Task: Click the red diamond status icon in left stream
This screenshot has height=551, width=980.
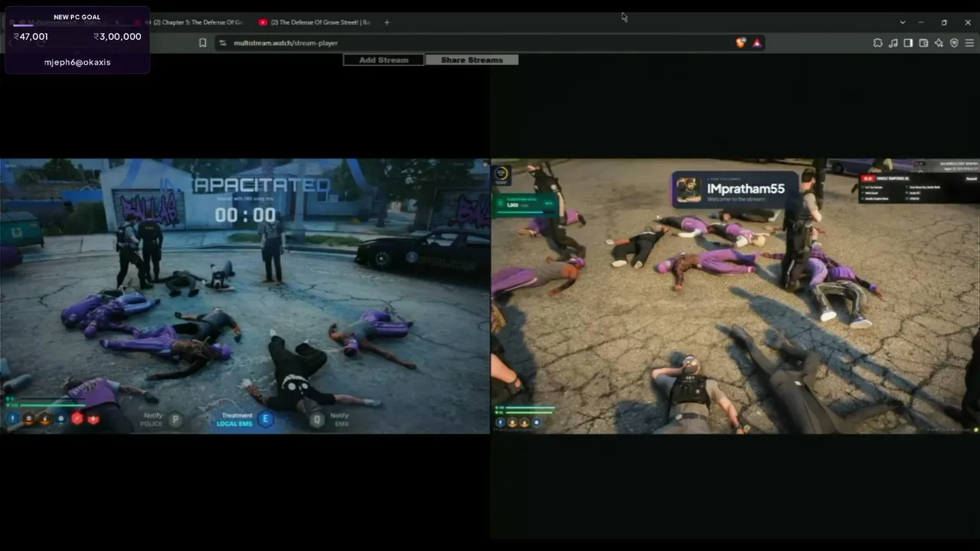Action: coord(77,419)
